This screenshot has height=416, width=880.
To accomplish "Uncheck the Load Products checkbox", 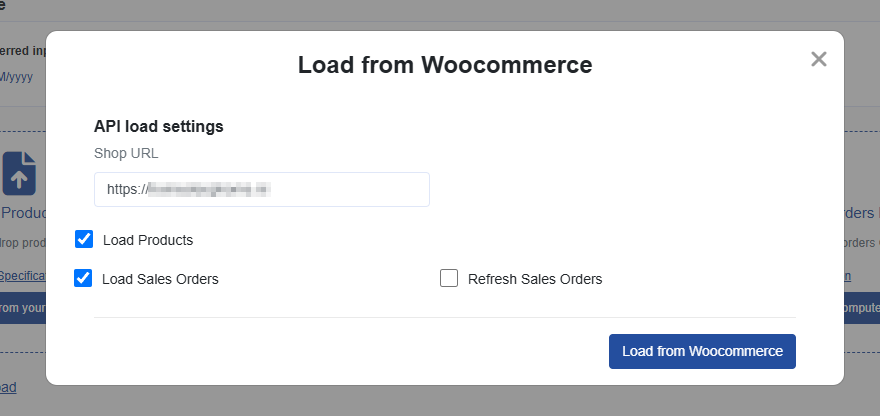I will pos(84,240).
